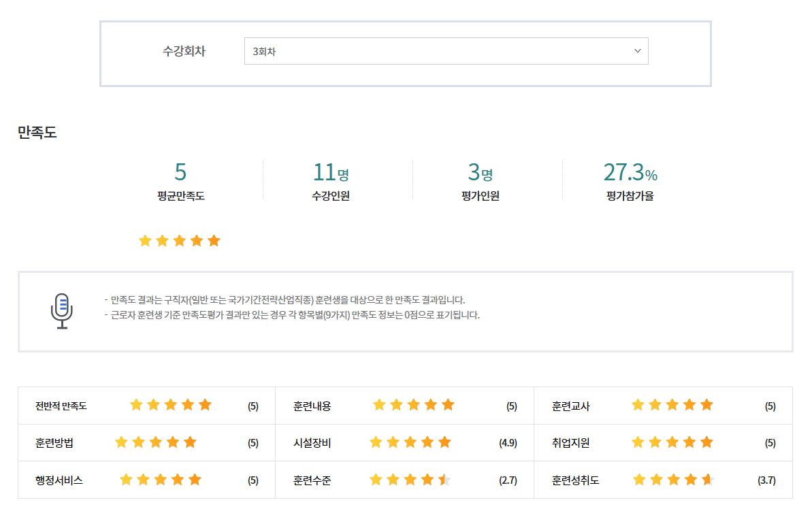Click the microphone notice icon

[62, 311]
